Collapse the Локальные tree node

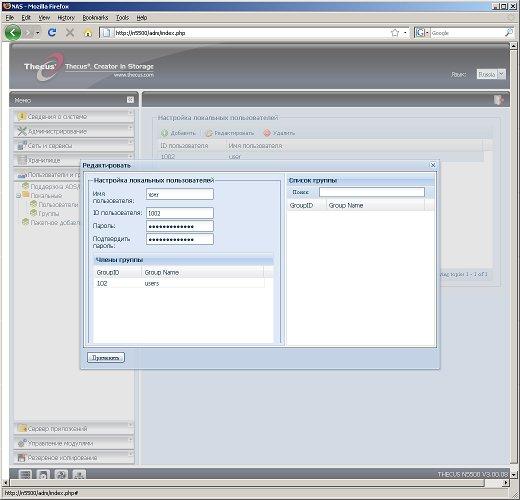coord(19,196)
